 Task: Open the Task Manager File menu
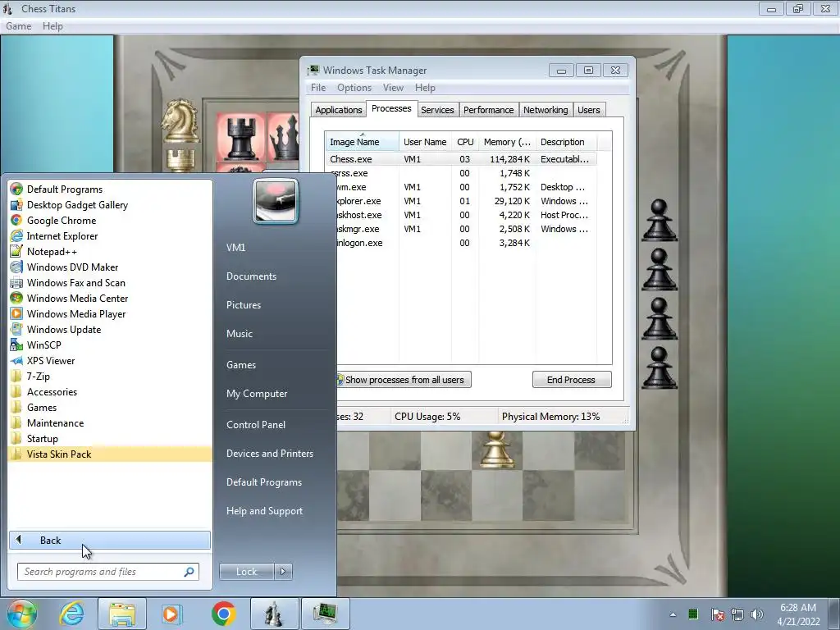click(x=318, y=87)
